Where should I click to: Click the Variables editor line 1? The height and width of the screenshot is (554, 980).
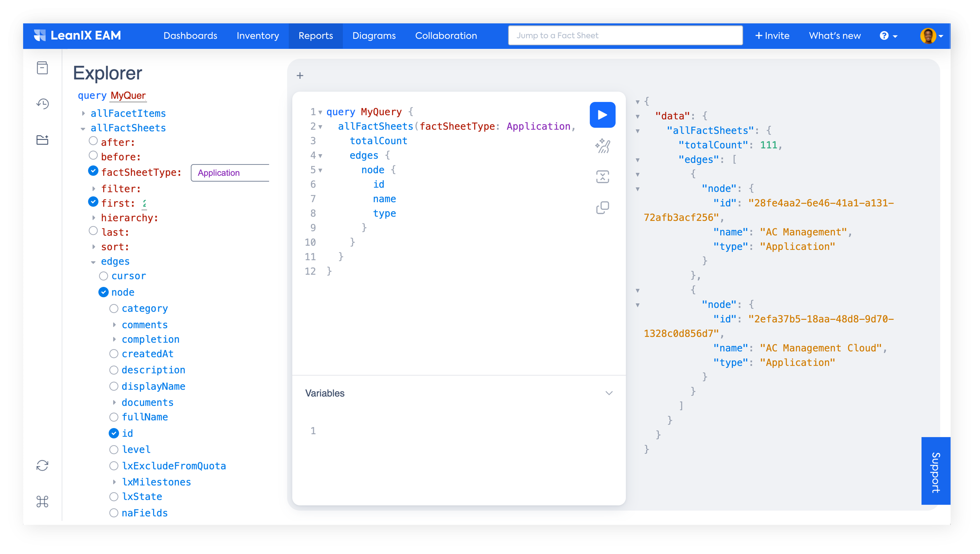[458, 431]
